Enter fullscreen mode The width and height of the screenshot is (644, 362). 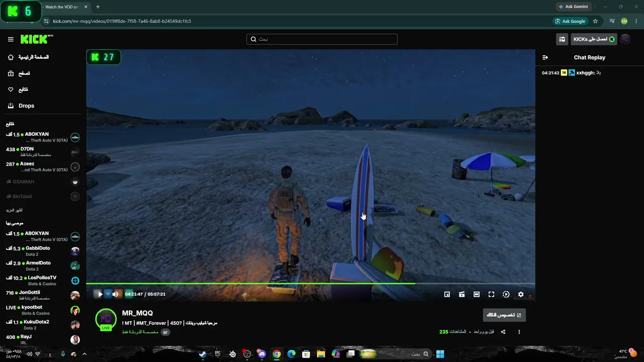[x=492, y=295]
